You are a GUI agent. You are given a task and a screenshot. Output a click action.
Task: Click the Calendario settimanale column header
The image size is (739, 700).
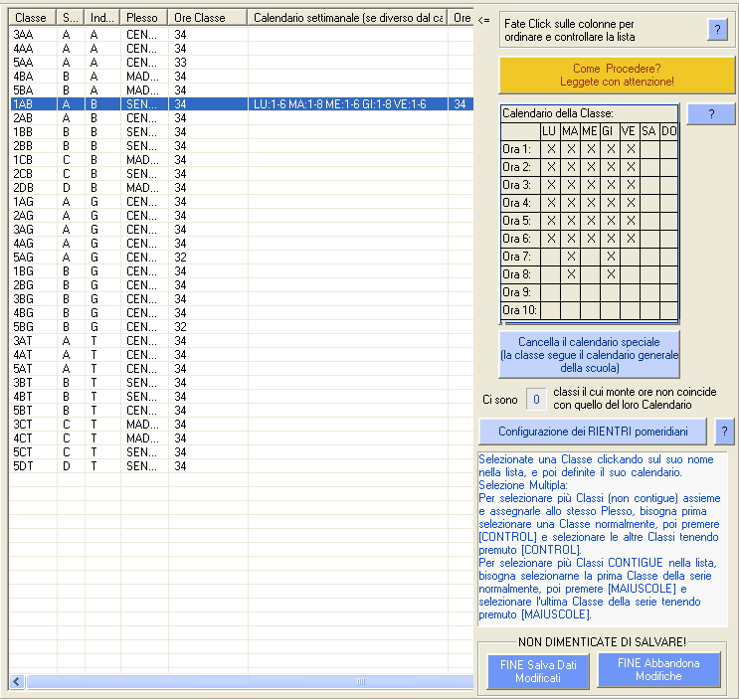point(346,18)
